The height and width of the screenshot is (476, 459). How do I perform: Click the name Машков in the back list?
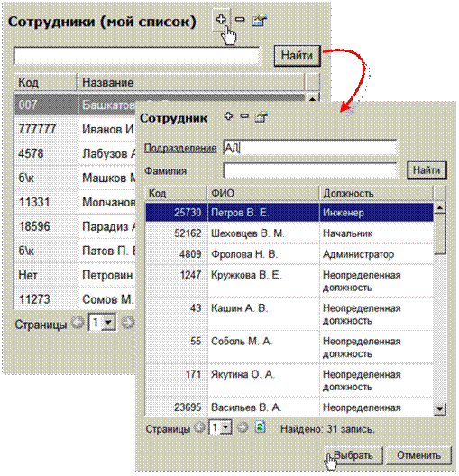tap(105, 178)
